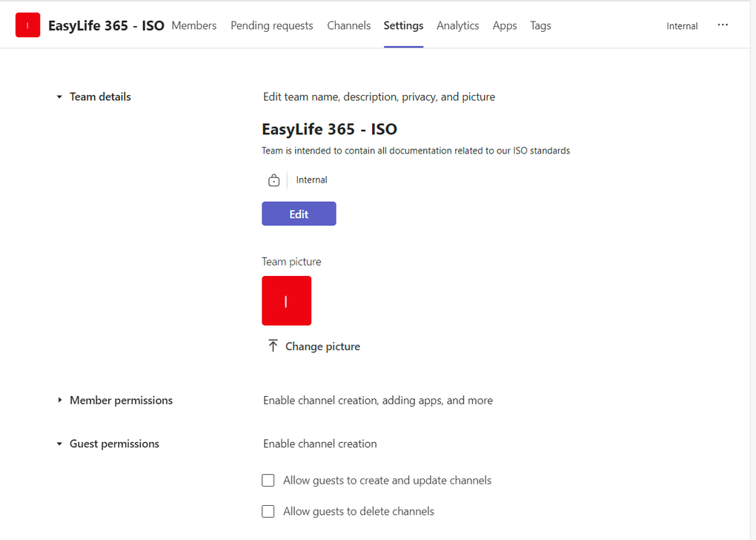
Task: Click the Internal label in top right
Action: 682,26
